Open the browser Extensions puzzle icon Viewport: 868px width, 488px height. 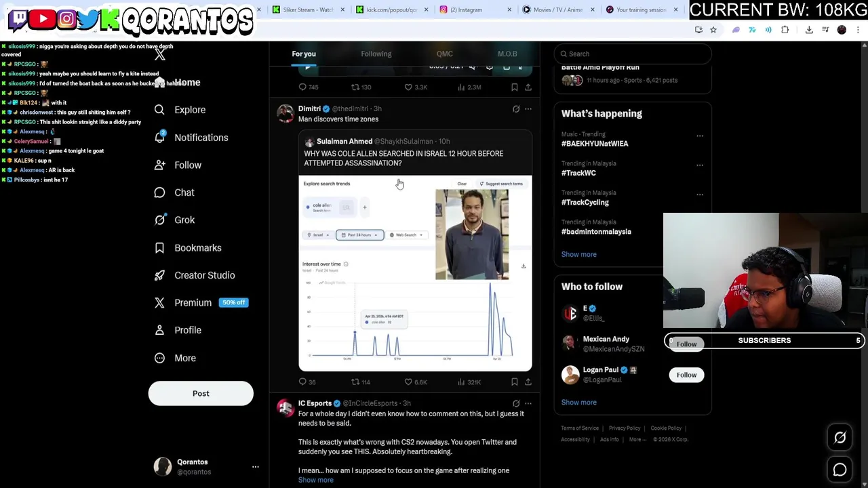[x=785, y=30]
